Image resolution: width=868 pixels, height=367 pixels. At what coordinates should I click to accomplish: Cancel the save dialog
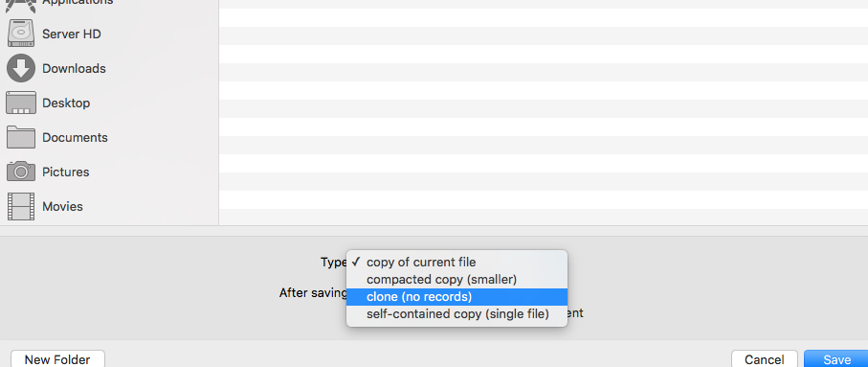coord(764,359)
